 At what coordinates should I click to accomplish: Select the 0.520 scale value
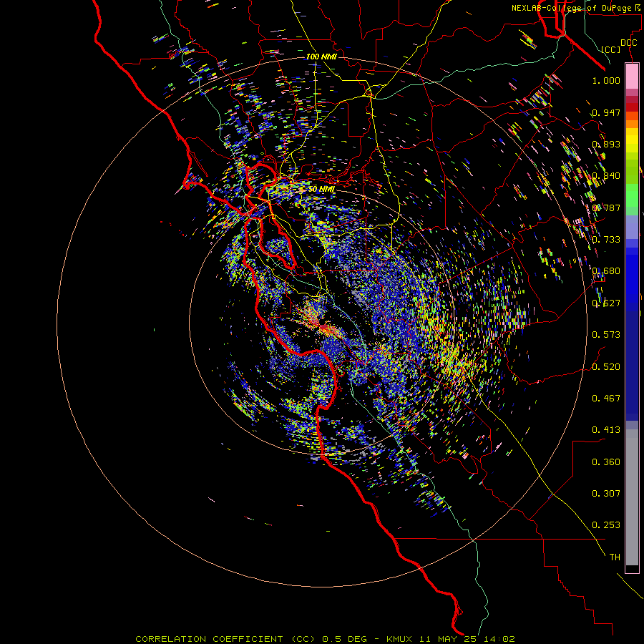coord(606,367)
